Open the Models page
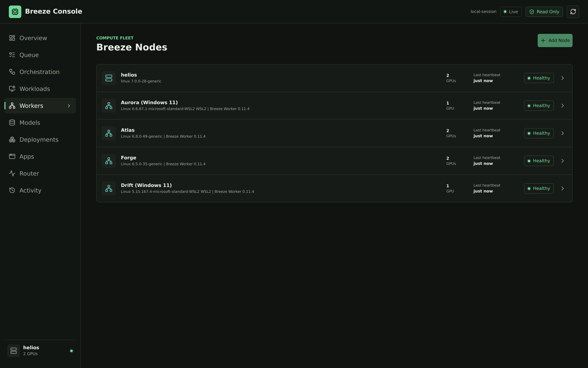588x368 pixels. tap(40, 123)
